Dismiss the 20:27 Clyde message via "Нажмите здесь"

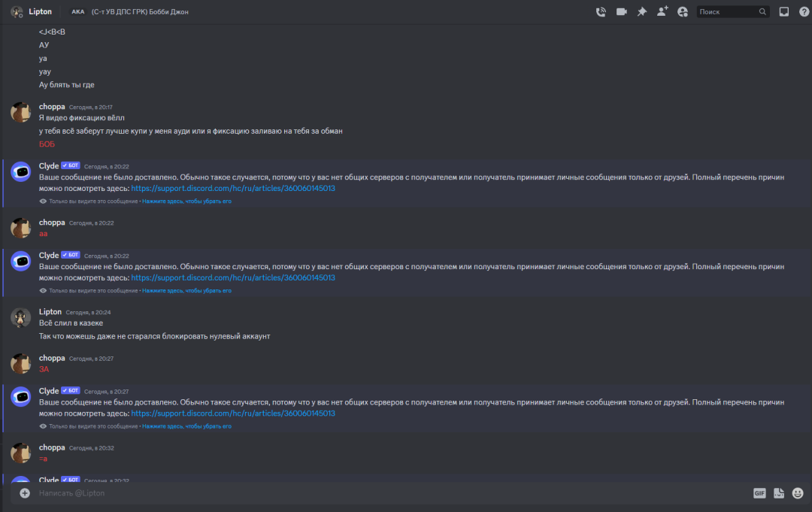tap(186, 426)
